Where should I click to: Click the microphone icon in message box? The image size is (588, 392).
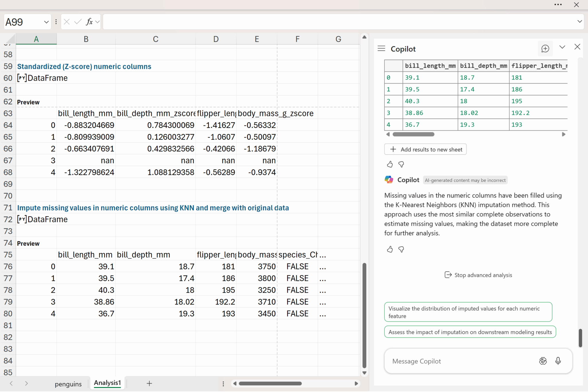pyautogui.click(x=558, y=361)
